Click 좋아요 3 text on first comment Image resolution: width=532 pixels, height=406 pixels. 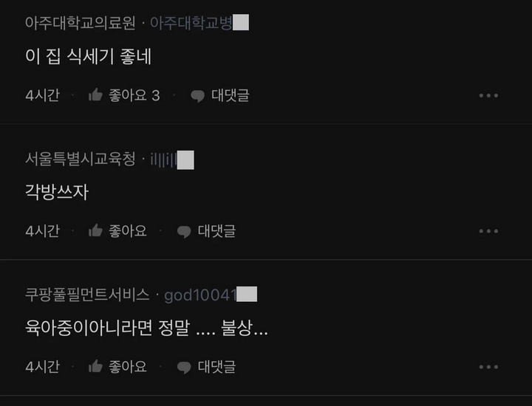tap(134, 95)
